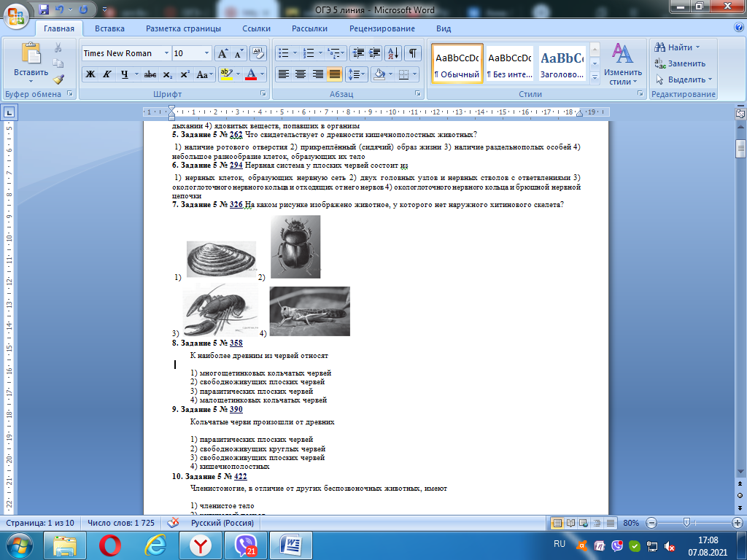The image size is (747, 560).
Task: Increase paragraph indent
Action: click(374, 53)
